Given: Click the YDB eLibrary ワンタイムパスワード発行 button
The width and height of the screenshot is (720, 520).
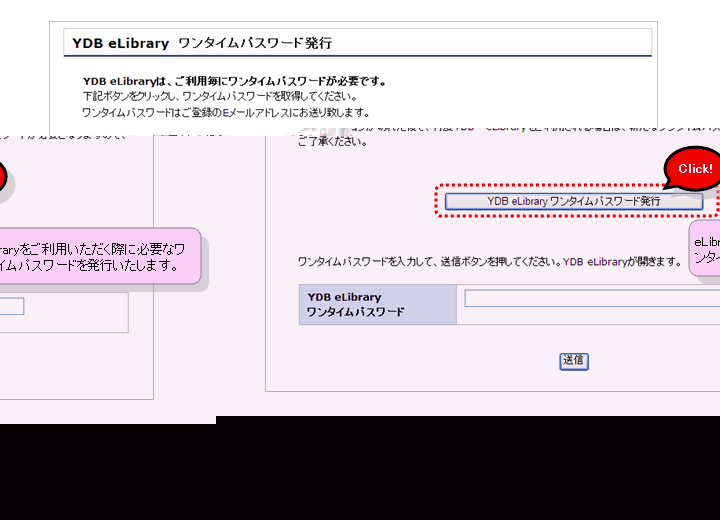Looking at the screenshot, I should 574,201.
